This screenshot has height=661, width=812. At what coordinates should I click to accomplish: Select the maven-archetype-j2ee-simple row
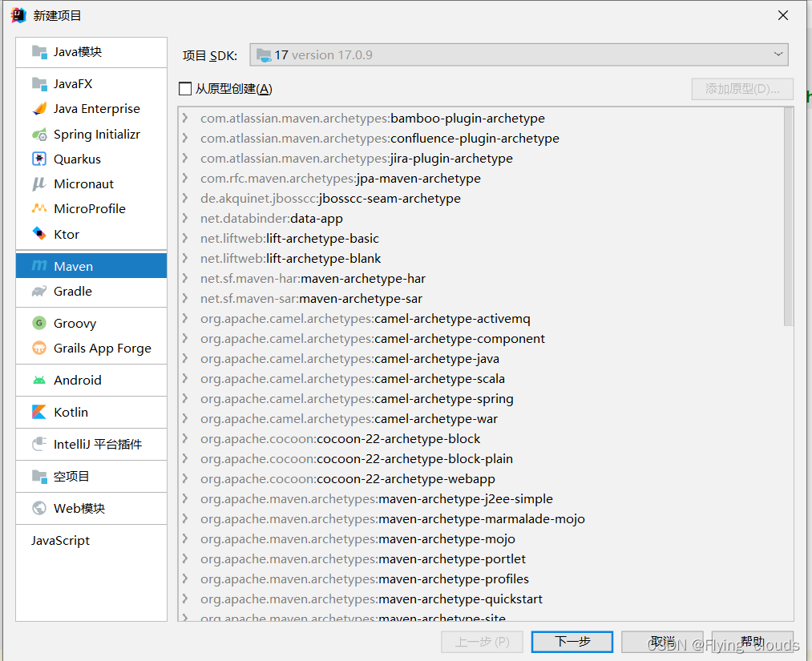481,499
